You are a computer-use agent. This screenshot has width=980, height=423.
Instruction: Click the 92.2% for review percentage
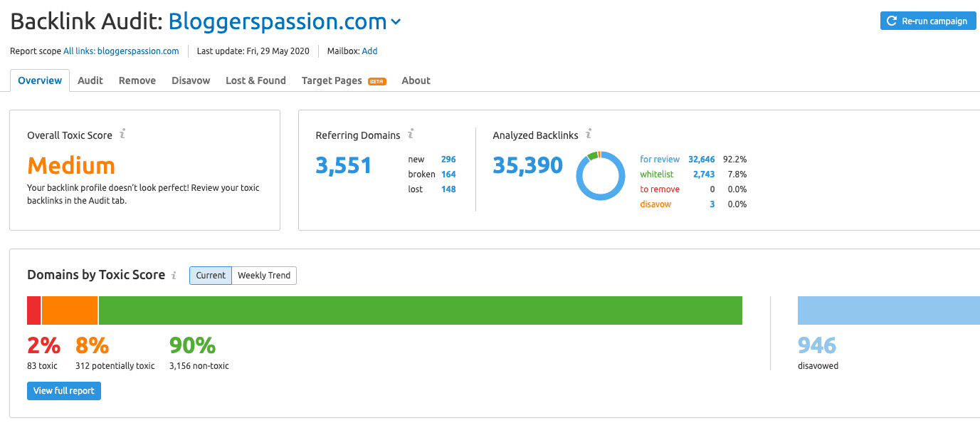pyautogui.click(x=735, y=160)
